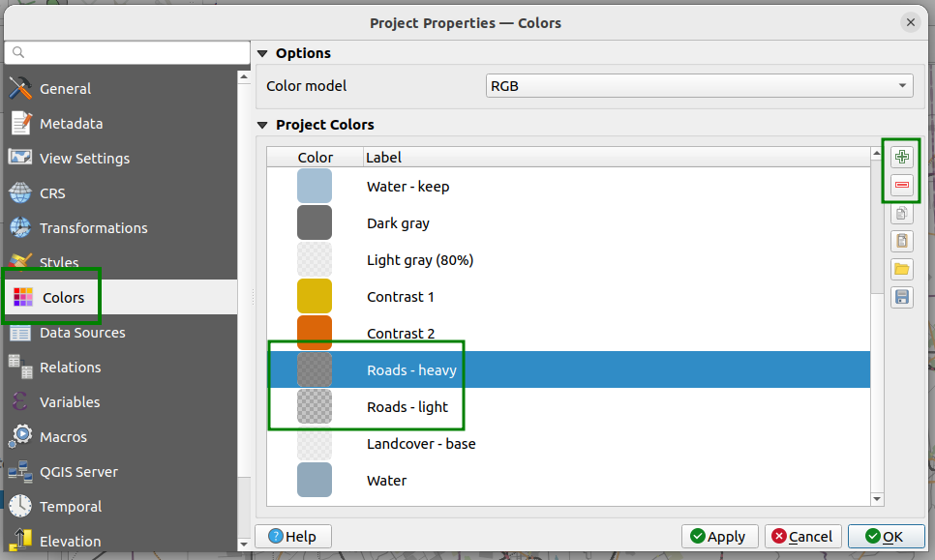Click the red minus remove color icon
The height and width of the screenshot is (560, 935).
pyautogui.click(x=902, y=185)
